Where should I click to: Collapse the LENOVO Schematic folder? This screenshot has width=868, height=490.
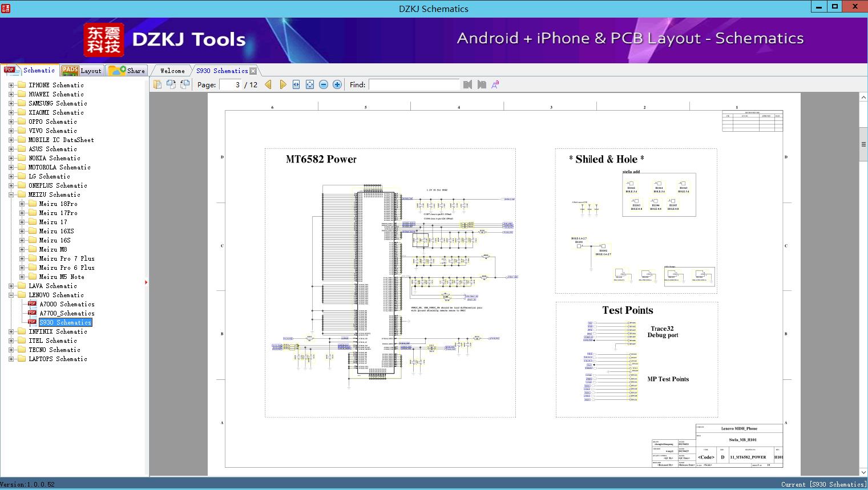tap(11, 295)
